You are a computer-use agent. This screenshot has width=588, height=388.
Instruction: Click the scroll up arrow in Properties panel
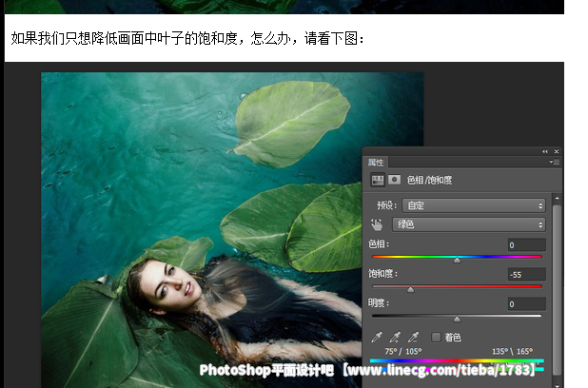point(558,198)
